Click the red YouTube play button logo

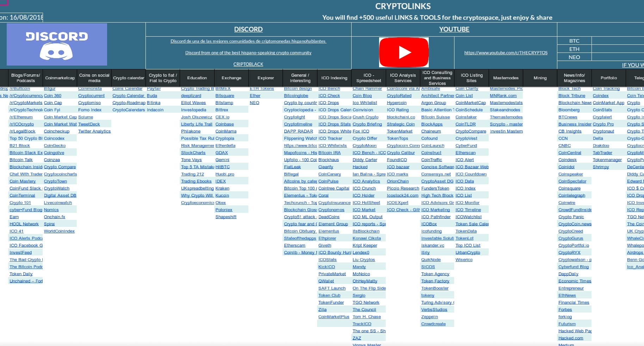click(404, 52)
